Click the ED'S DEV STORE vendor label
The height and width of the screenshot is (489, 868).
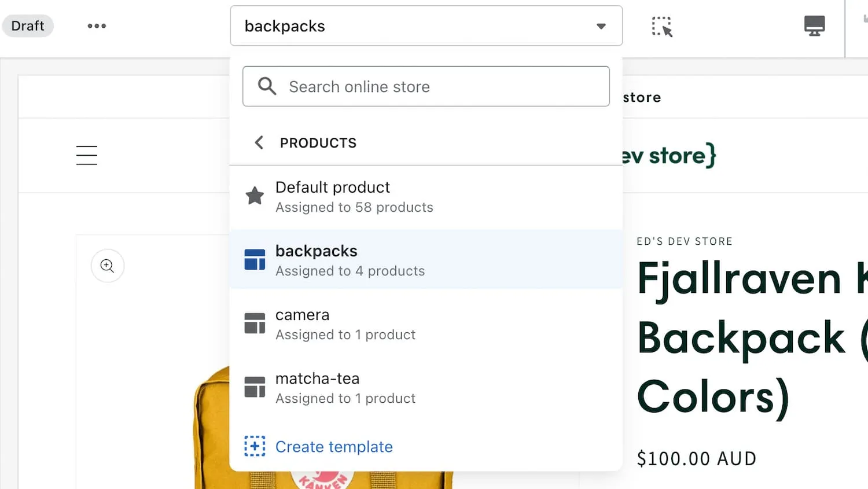(x=685, y=241)
